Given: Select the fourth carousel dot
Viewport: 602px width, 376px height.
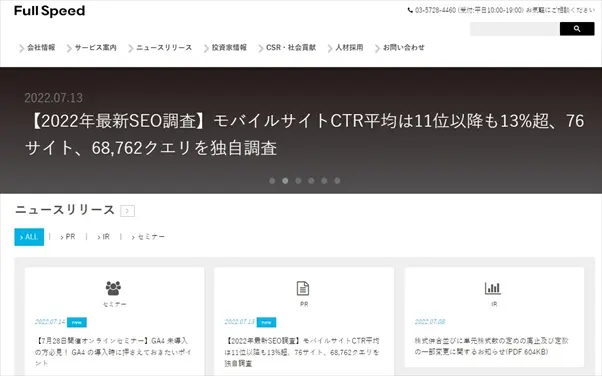Looking at the screenshot, I should click(x=311, y=181).
